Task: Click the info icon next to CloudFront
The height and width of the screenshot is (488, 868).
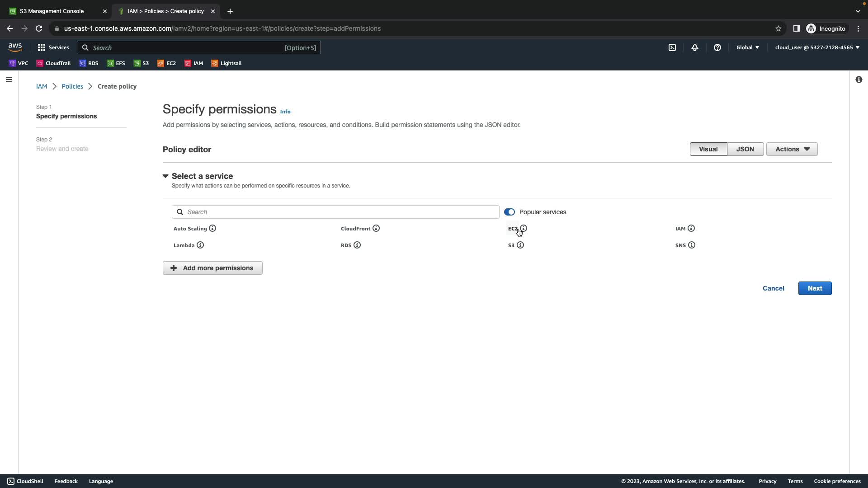Action: click(376, 229)
